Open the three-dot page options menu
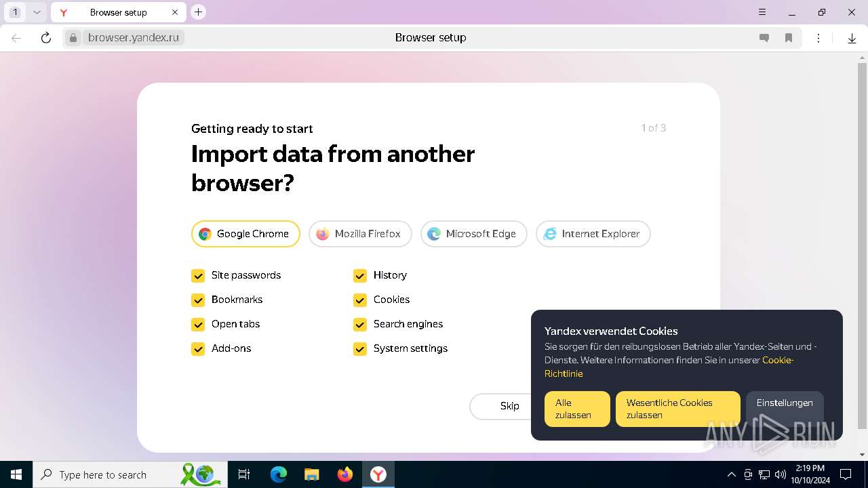Screen dimensions: 868x488 818,38
